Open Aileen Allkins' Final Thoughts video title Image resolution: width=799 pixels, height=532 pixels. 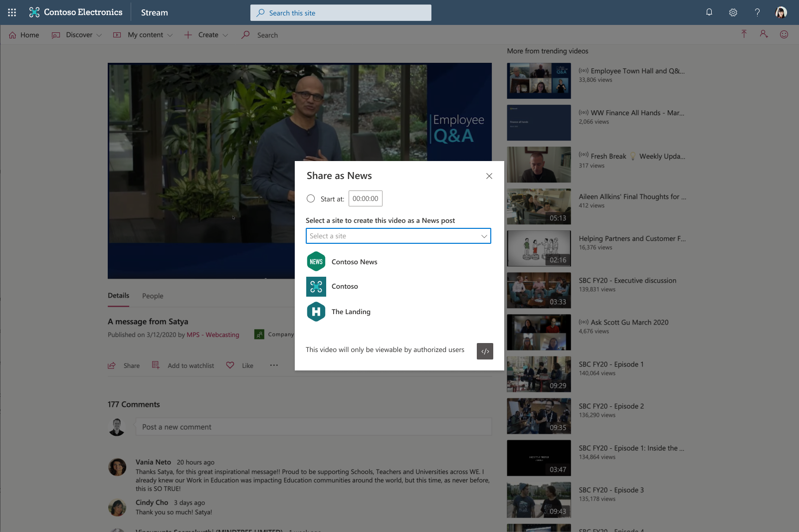[632, 197]
